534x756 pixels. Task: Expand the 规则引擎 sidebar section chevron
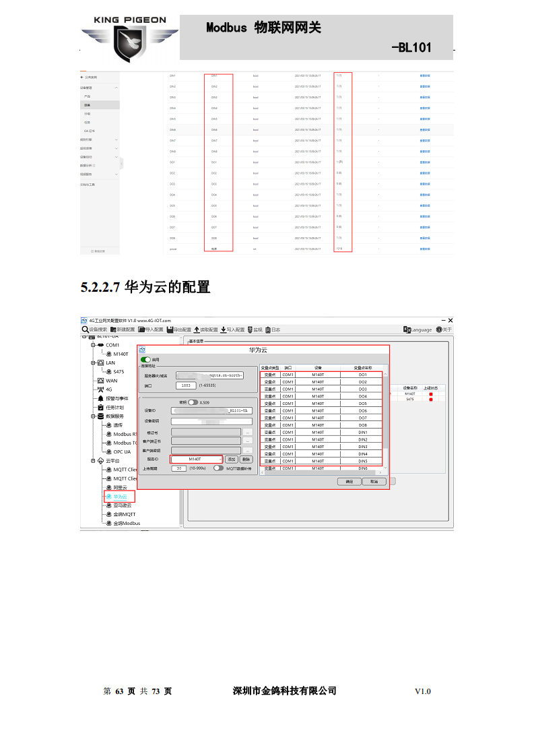coord(116,140)
